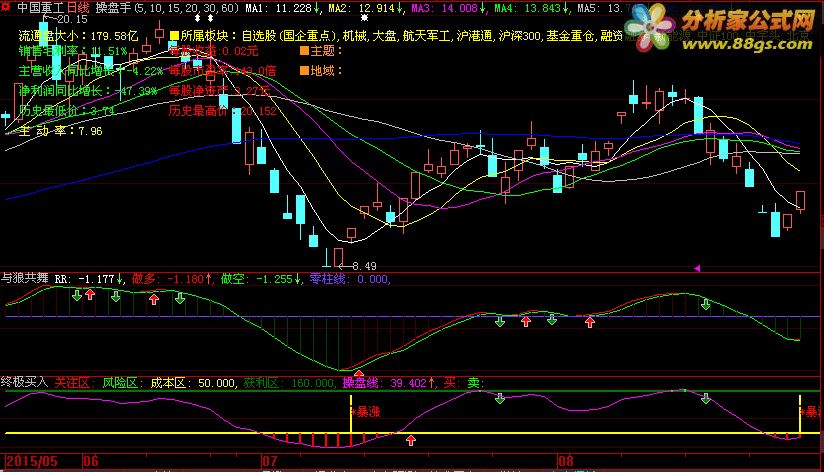824x472 pixels.
Task: Click 历史最高价: 20.152 text
Action: [223, 111]
